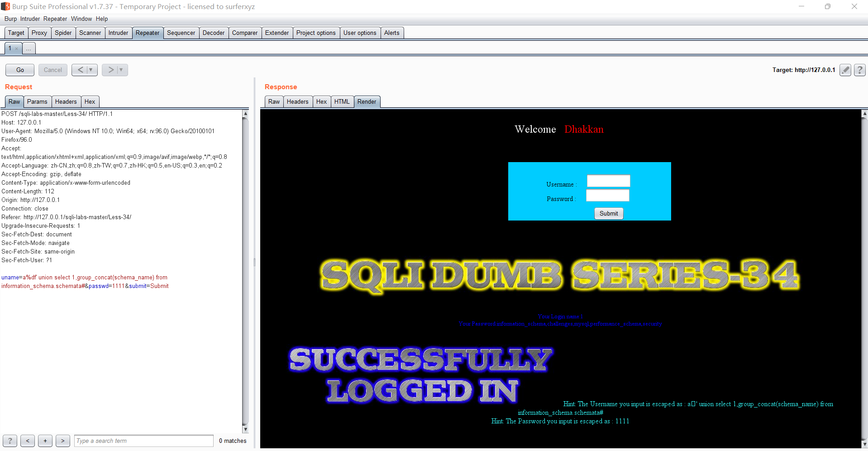Click the Burp Suite logo icon in title bar
868x451 pixels.
5,6
